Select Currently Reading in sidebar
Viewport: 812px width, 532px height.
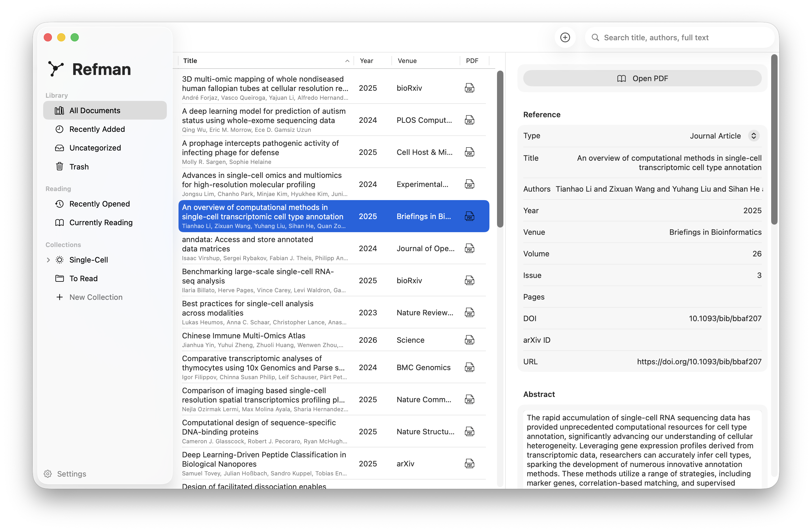pyautogui.click(x=105, y=223)
